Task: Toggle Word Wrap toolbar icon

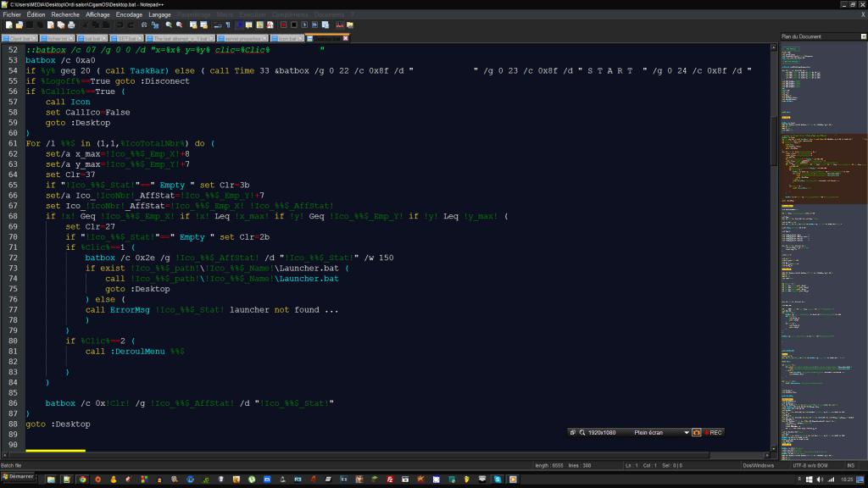Action: (x=218, y=25)
